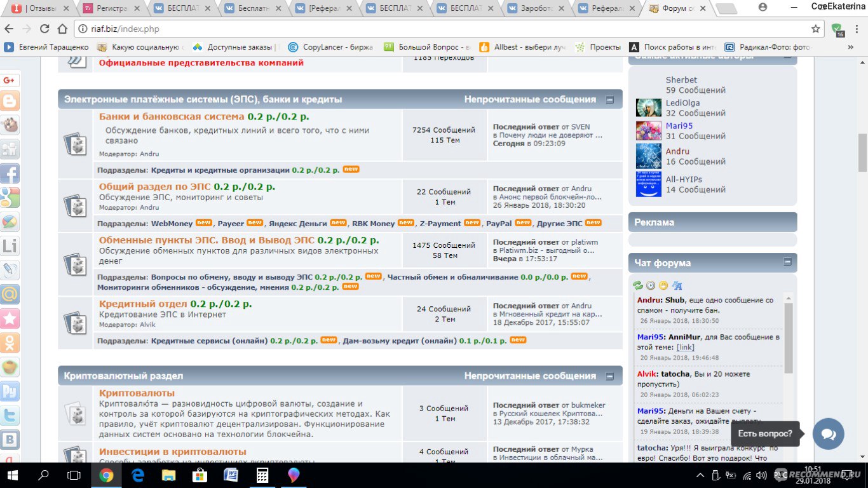This screenshot has height=488, width=868.
Task: Reload the page with the browser refresh button
Action: pyautogui.click(x=44, y=29)
